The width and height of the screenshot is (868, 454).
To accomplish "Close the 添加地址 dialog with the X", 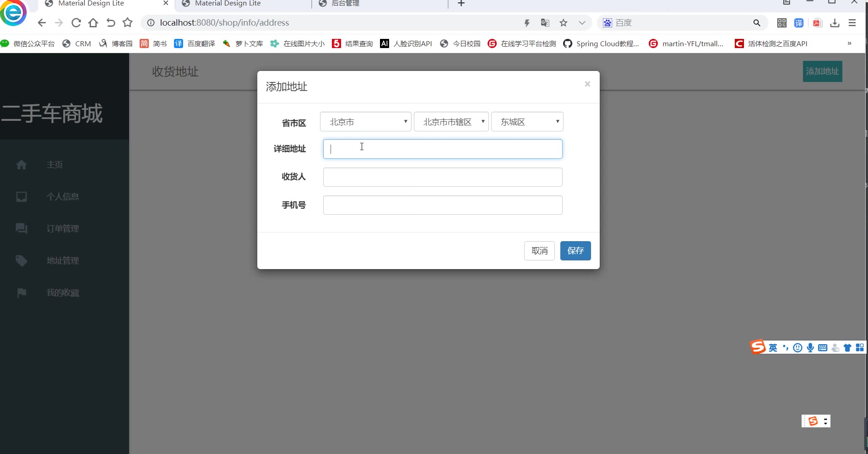I will point(587,84).
